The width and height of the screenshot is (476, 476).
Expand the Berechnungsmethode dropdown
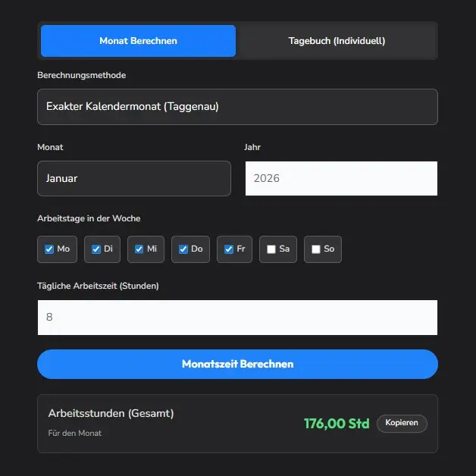tap(237, 107)
